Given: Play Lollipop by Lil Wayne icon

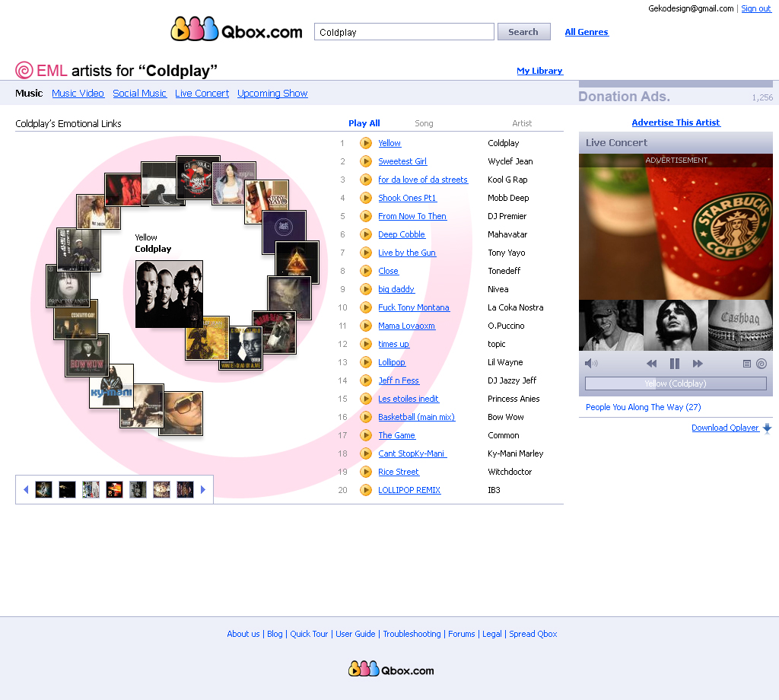Looking at the screenshot, I should click(366, 362).
